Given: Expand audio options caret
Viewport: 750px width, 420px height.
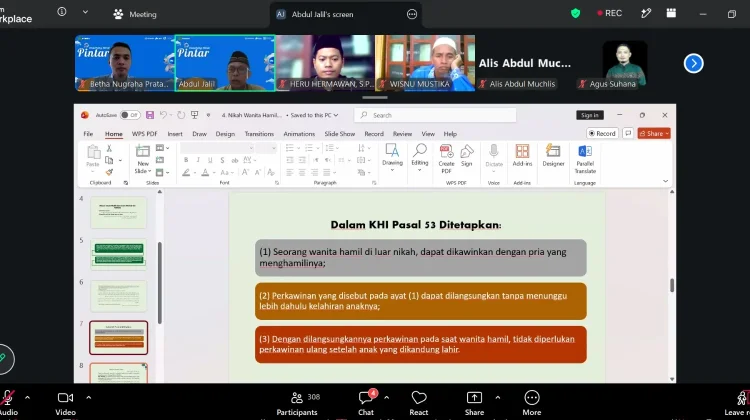Looking at the screenshot, I should 27,398.
